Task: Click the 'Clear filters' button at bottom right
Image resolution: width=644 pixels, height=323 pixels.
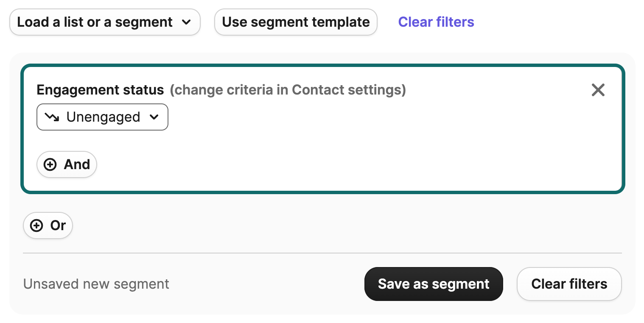Action: (x=569, y=284)
